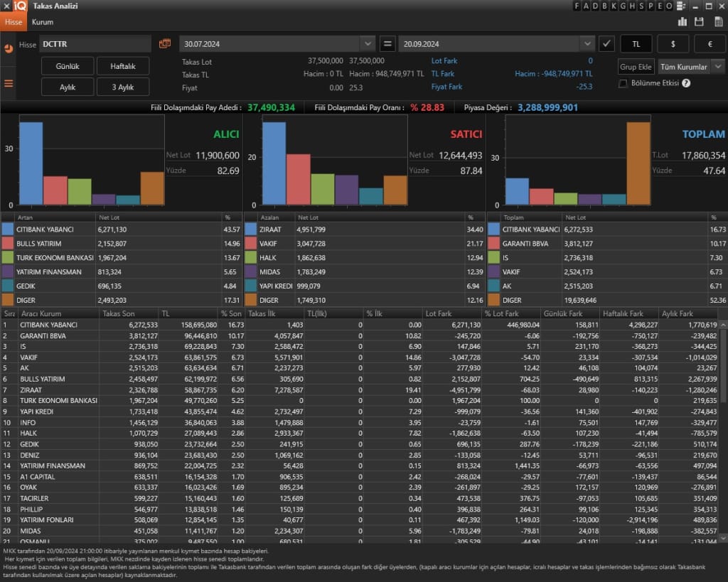Click the TL Fark blue label
This screenshot has width=728, height=582.
442,74
